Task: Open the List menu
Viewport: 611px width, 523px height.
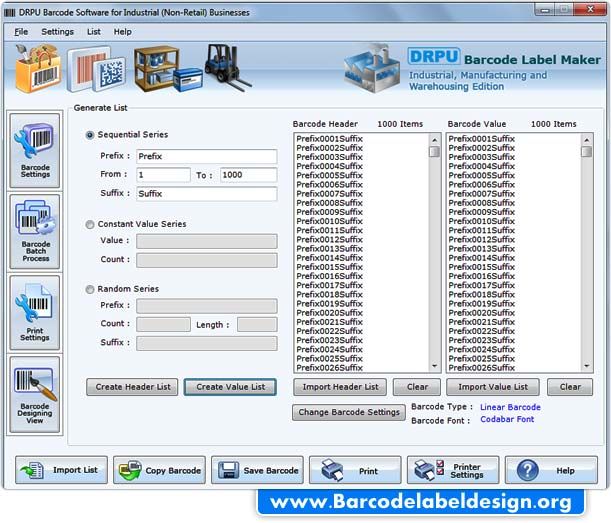Action: pos(94,32)
